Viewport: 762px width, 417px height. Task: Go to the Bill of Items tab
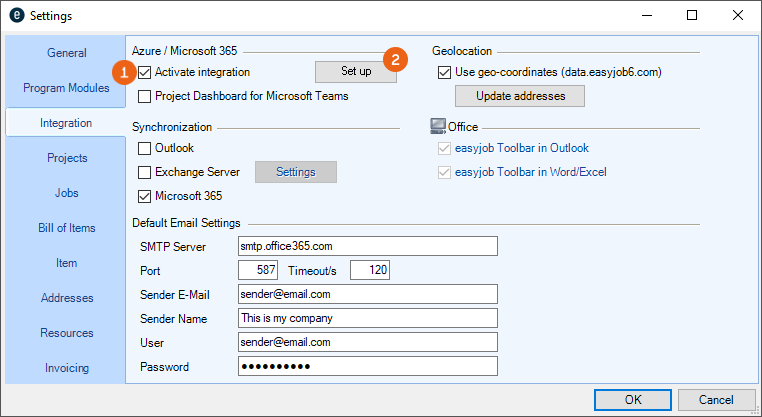(x=66, y=228)
